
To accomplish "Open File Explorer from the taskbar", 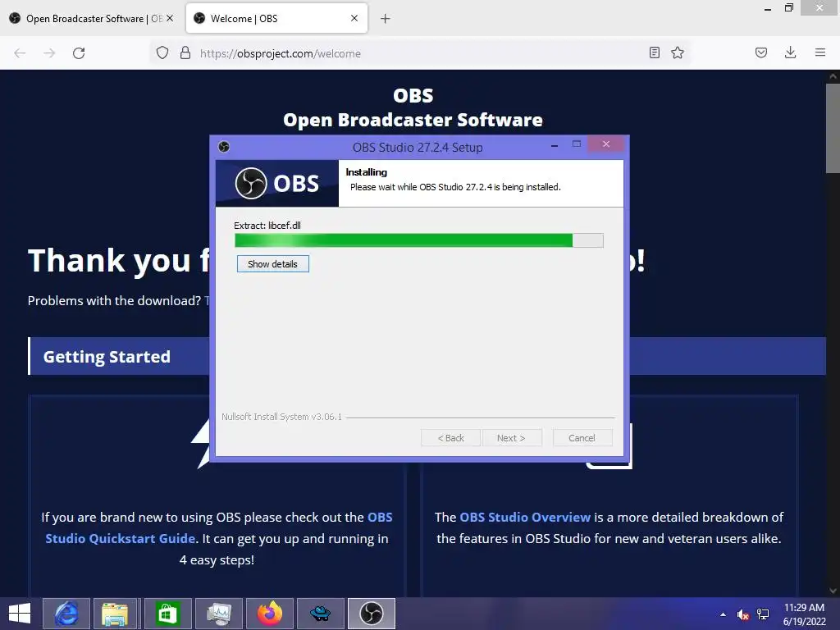I will point(115,614).
